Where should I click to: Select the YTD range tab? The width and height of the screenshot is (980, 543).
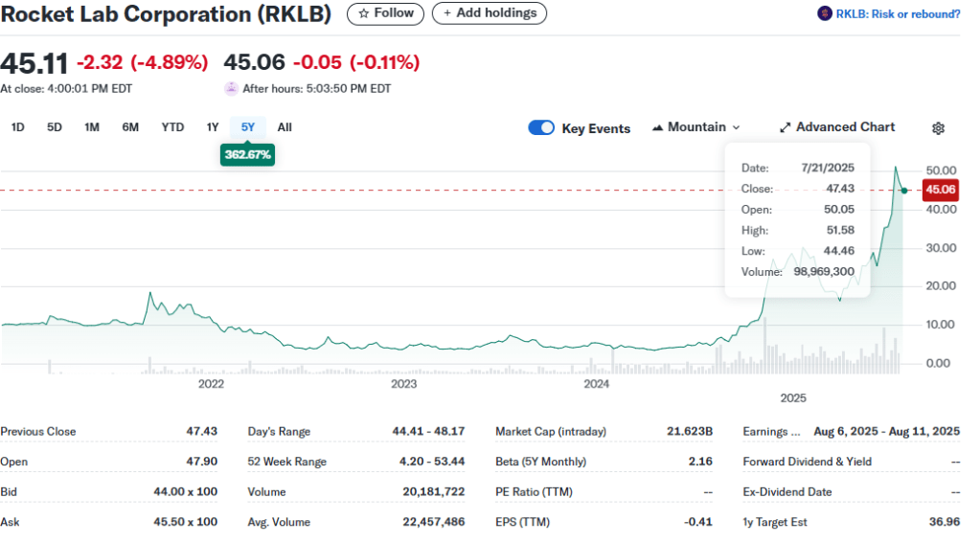pos(172,127)
